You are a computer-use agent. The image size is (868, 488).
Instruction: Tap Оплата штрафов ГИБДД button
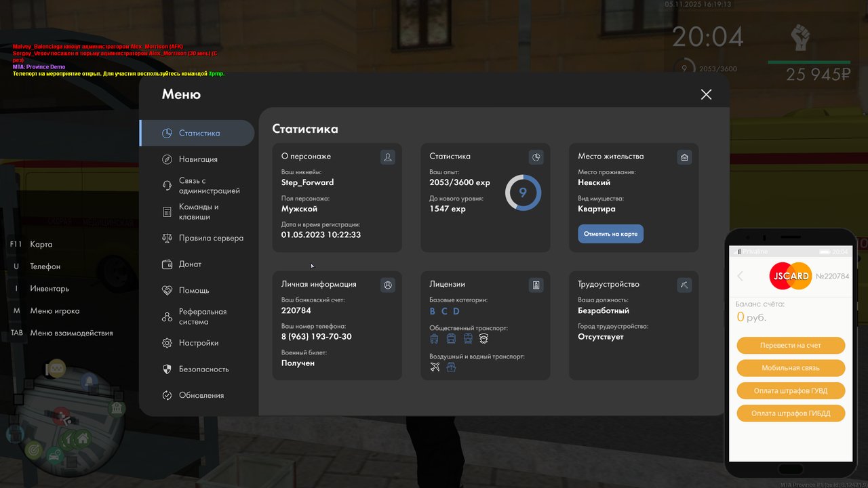coord(791,413)
